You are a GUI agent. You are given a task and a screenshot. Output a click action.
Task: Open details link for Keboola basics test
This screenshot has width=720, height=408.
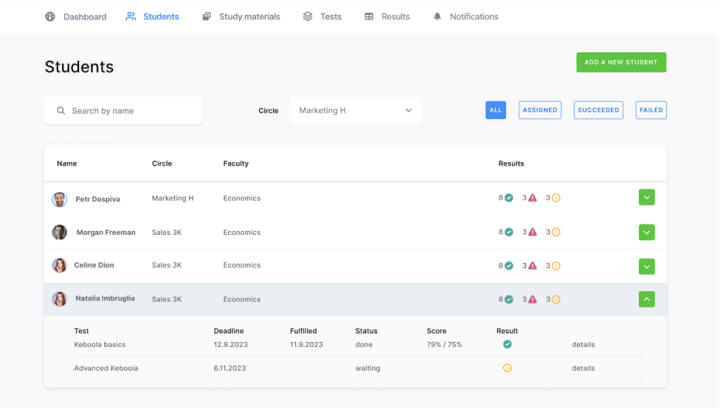click(583, 344)
